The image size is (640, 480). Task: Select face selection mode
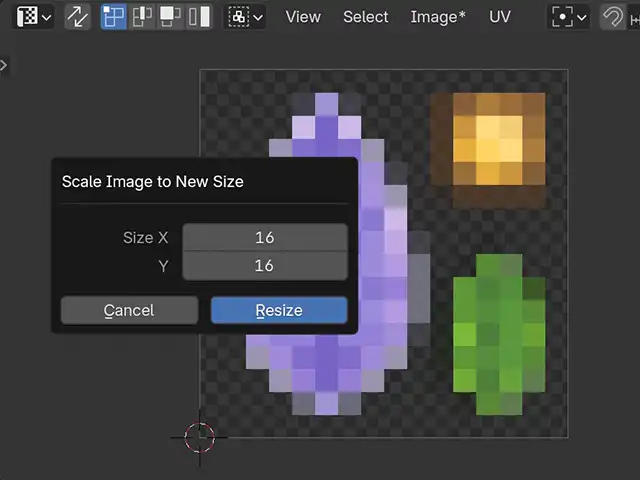(170, 17)
